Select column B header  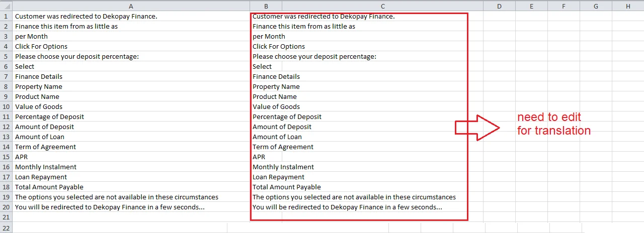(x=266, y=6)
